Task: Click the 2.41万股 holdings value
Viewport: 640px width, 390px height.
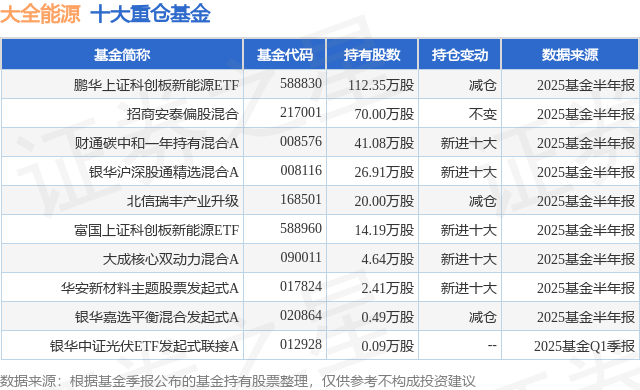Action: tap(387, 288)
